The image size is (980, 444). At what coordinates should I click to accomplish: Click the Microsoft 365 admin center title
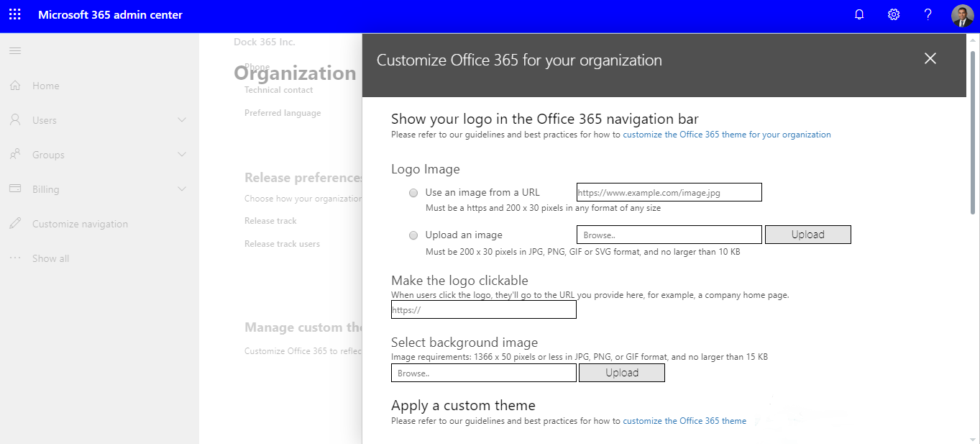[x=110, y=14]
